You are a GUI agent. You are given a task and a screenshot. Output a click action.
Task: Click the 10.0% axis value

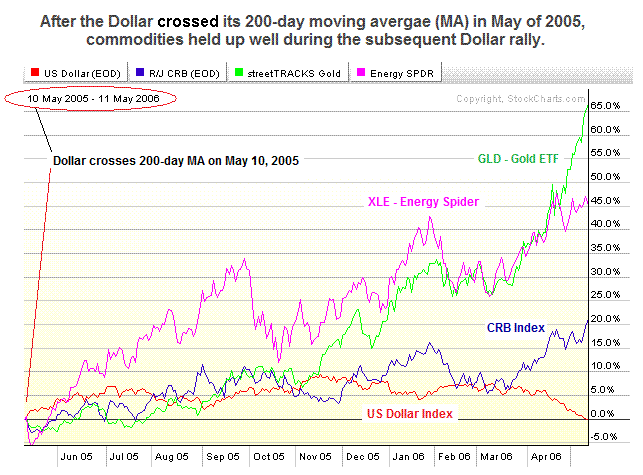605,365
